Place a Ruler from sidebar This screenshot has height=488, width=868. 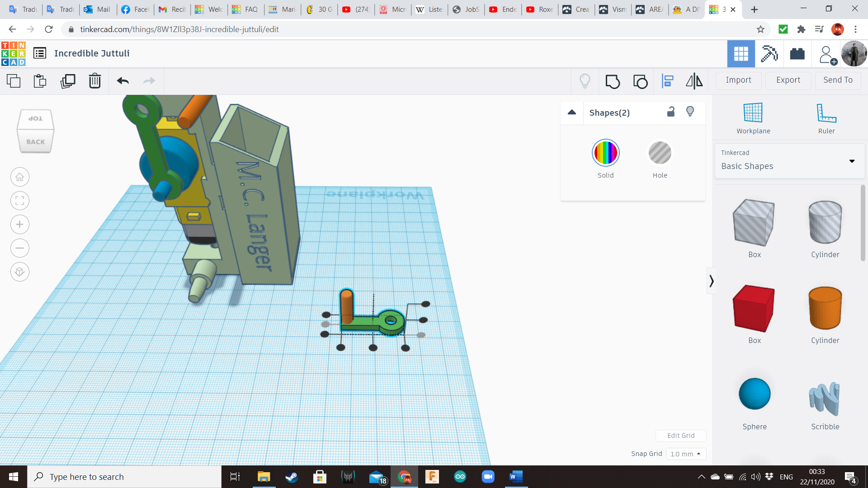(x=826, y=118)
